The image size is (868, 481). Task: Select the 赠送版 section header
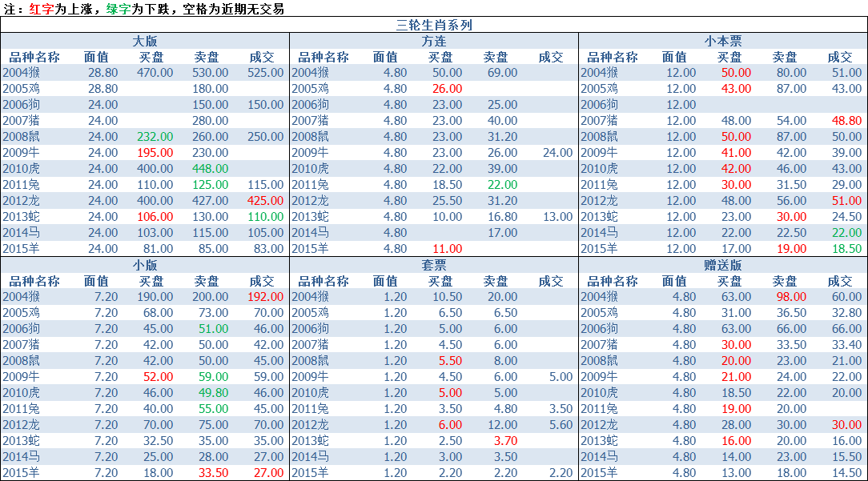click(723, 265)
